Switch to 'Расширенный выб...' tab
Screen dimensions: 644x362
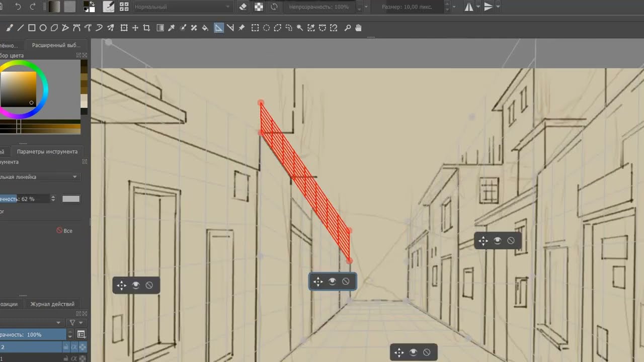point(56,45)
